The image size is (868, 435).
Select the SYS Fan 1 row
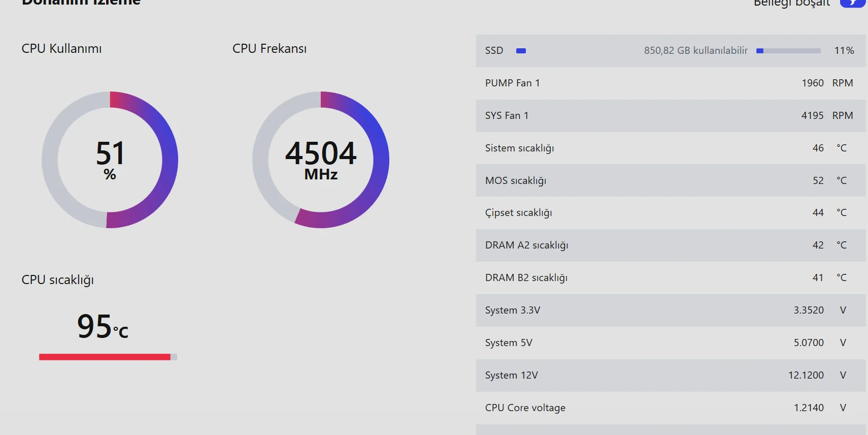coord(670,116)
